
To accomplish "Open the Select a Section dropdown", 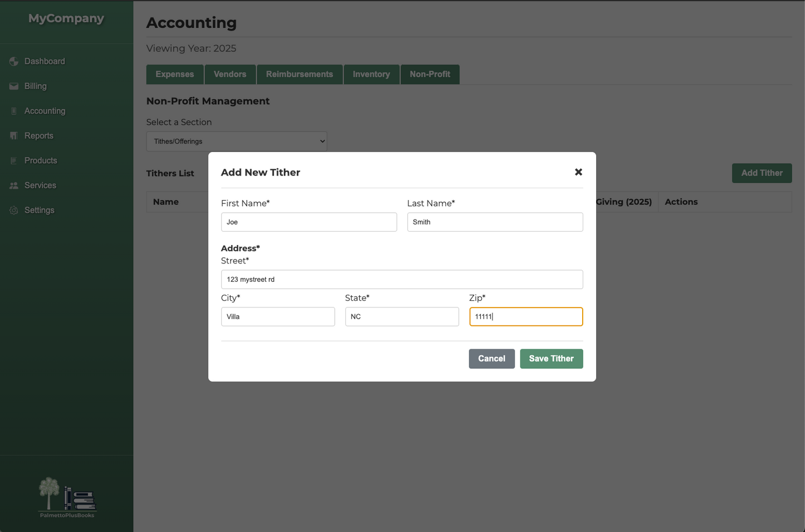I will [236, 141].
